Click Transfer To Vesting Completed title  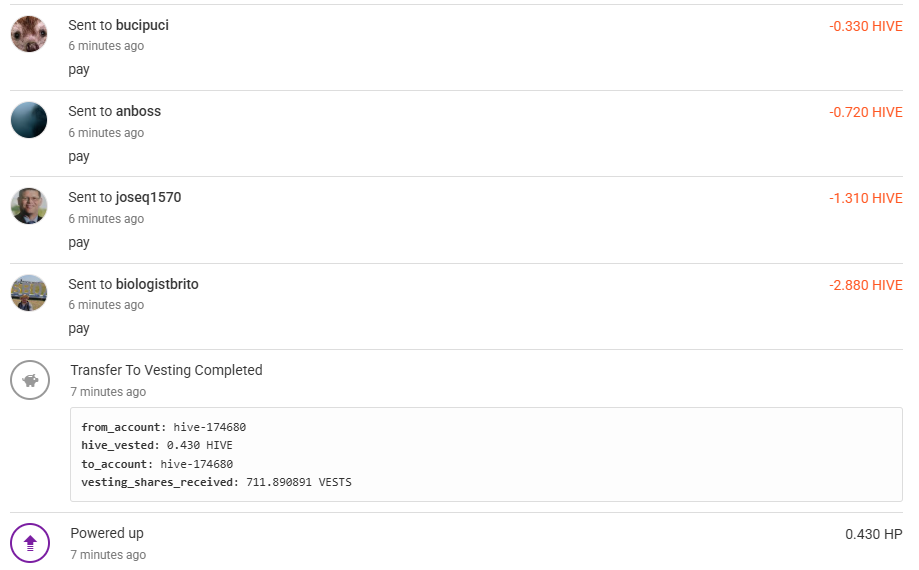tap(166, 370)
